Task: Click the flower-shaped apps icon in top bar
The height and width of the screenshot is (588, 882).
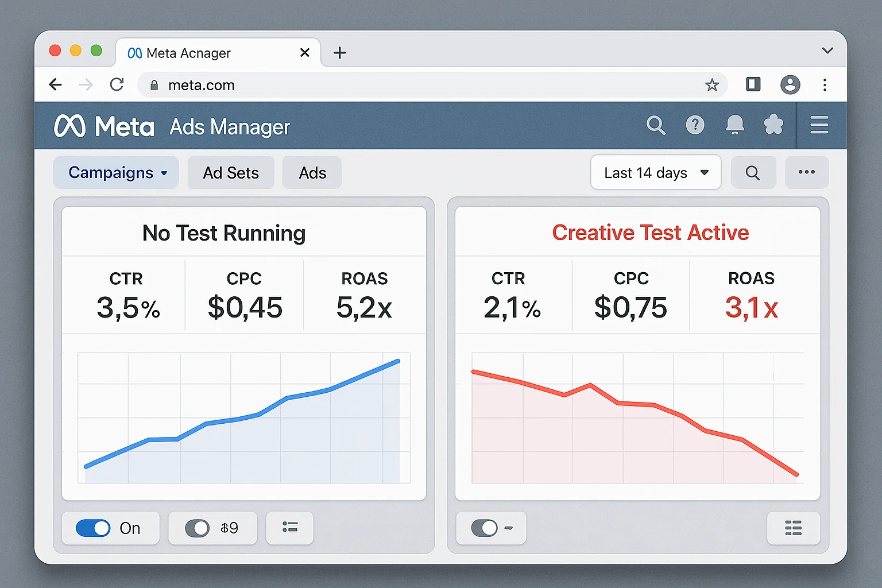Action: point(773,125)
